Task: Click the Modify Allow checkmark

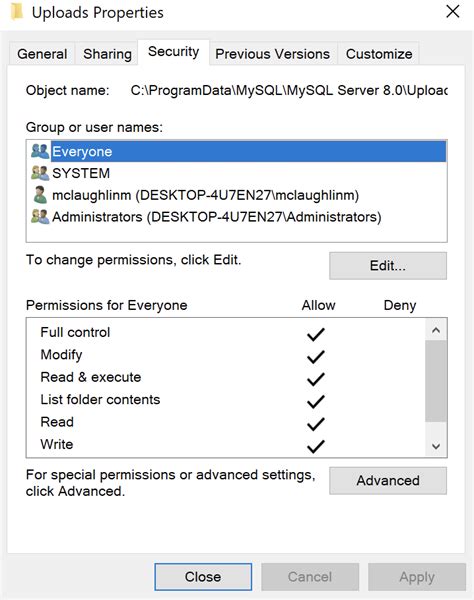Action: coord(316,357)
